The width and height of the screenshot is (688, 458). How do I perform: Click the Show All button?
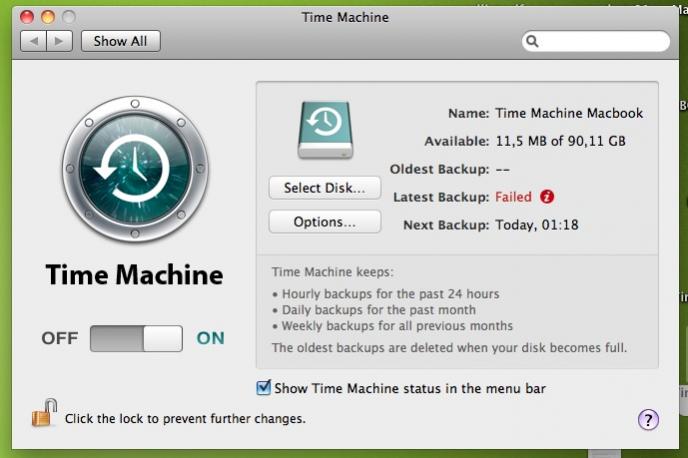pos(121,41)
